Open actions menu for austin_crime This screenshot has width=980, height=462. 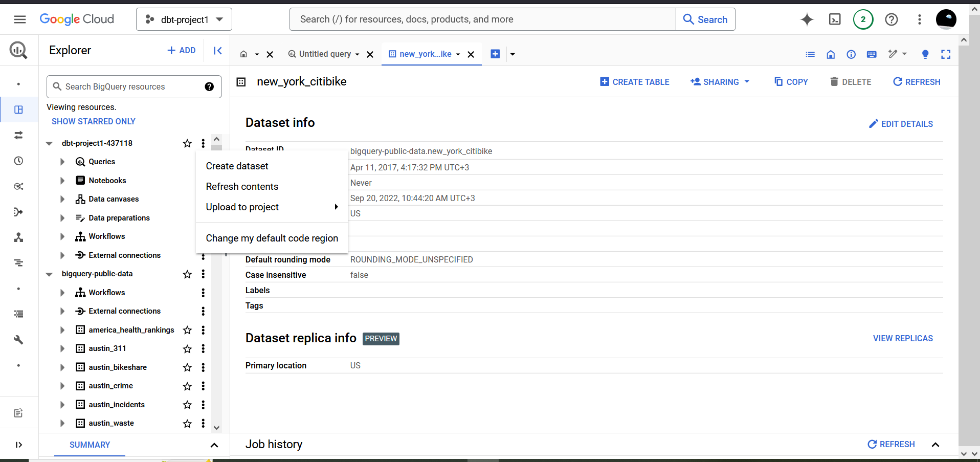[x=203, y=386]
